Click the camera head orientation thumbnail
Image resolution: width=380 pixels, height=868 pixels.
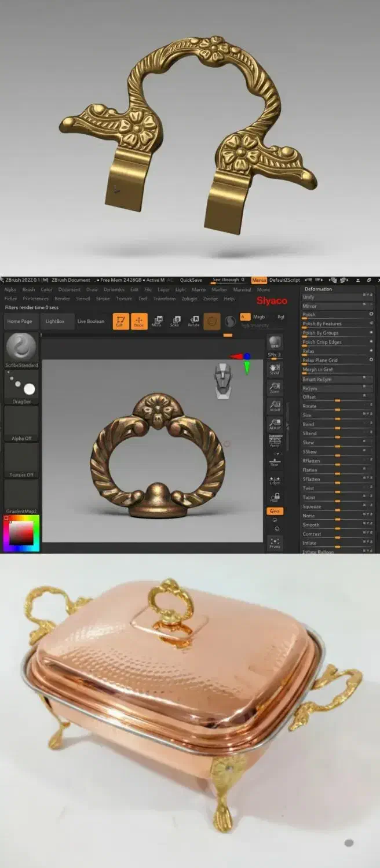(x=223, y=380)
